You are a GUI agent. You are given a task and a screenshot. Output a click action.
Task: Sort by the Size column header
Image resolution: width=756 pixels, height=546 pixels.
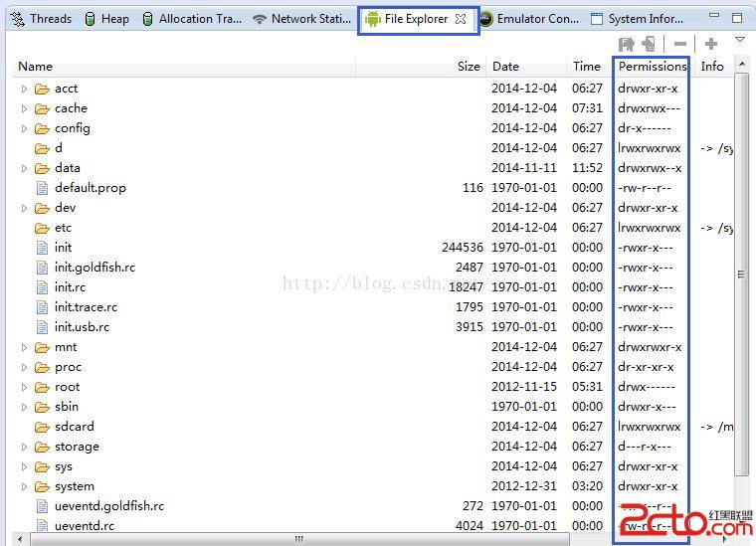pyautogui.click(x=421, y=67)
